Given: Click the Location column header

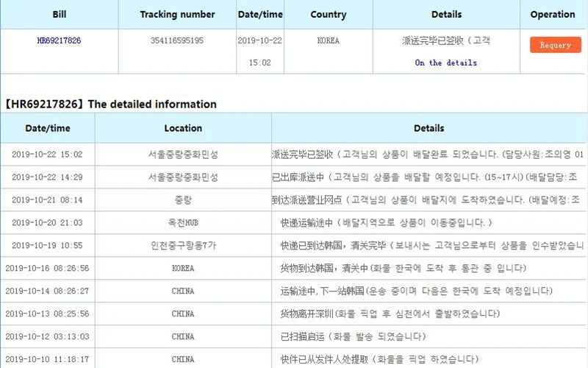Looking at the screenshot, I should pos(183,128).
